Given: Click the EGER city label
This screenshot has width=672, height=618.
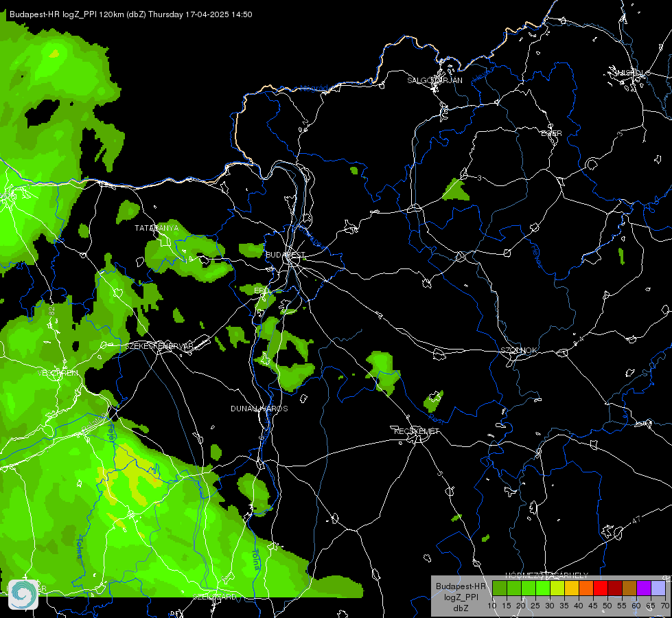Looking at the screenshot, I should coord(552,133).
